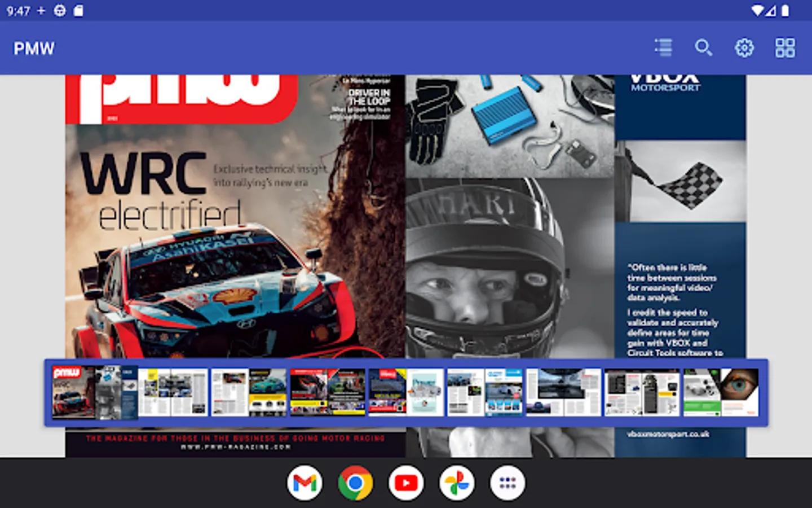Tap the PMW title in the app bar
The height and width of the screenshot is (508, 812).
coord(34,49)
